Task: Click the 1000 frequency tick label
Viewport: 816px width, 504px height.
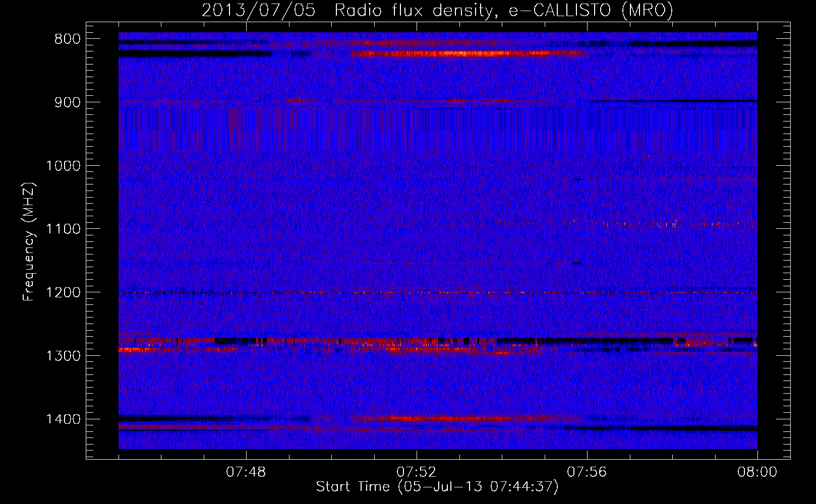Action: pyautogui.click(x=63, y=166)
